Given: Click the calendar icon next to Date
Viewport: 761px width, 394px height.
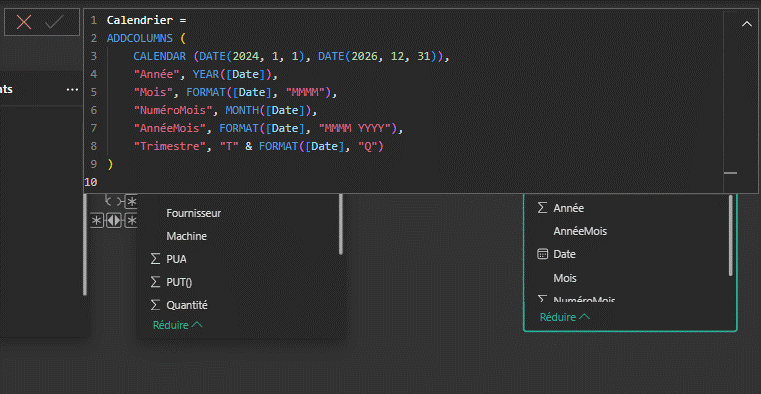Looking at the screenshot, I should (x=543, y=254).
